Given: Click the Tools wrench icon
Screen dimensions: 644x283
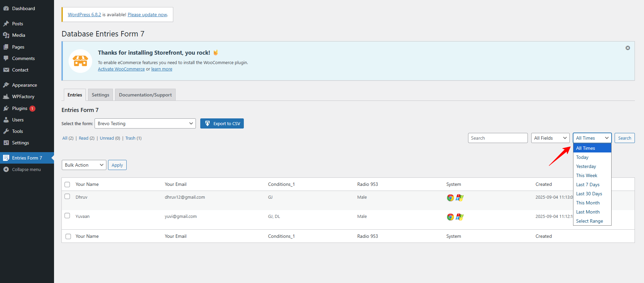Looking at the screenshot, I should pos(6,131).
